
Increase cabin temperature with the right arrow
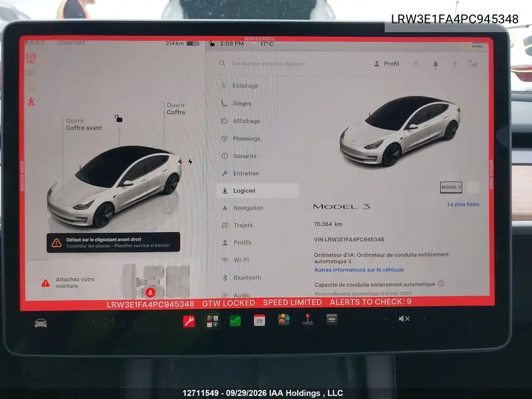pos(134,322)
